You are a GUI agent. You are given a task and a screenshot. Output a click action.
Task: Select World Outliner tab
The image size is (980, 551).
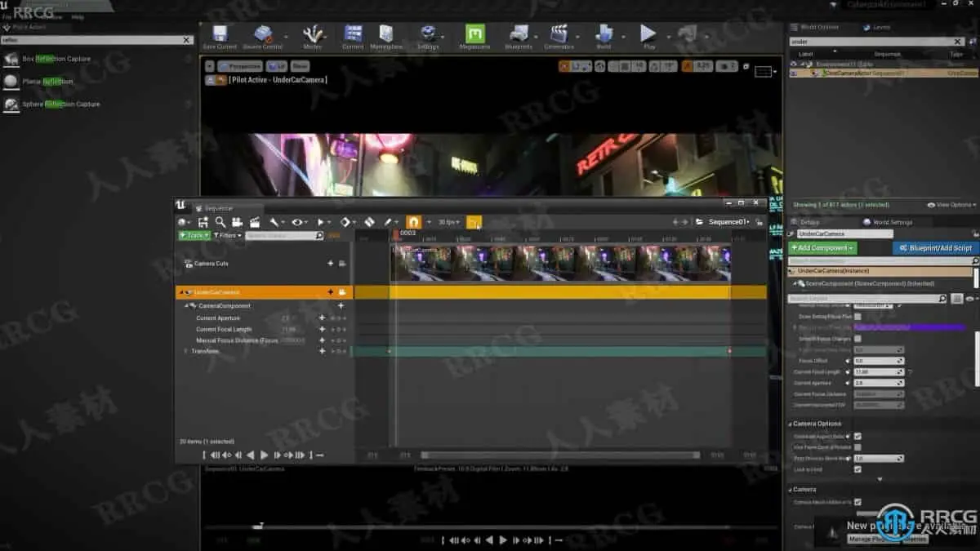pyautogui.click(x=817, y=27)
